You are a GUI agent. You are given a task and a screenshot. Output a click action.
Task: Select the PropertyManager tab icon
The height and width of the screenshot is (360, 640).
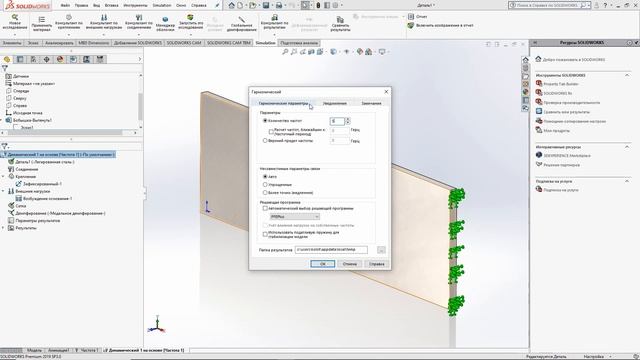(x=20, y=60)
